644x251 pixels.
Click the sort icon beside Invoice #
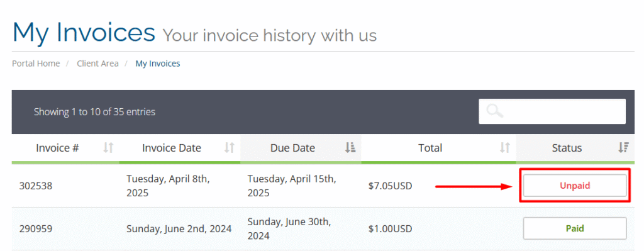click(108, 148)
